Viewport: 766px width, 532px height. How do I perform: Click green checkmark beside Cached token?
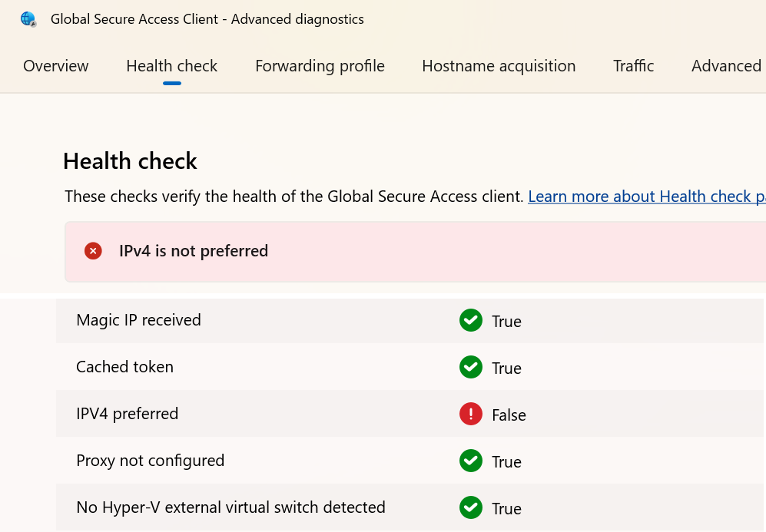[x=470, y=368]
